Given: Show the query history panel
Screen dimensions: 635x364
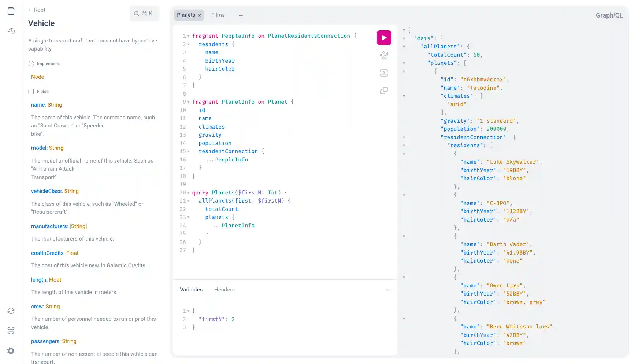Looking at the screenshot, I should pyautogui.click(x=11, y=31).
